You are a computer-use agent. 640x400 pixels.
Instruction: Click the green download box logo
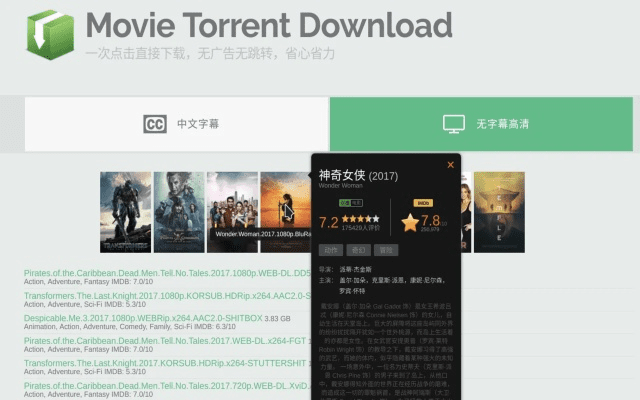48,34
